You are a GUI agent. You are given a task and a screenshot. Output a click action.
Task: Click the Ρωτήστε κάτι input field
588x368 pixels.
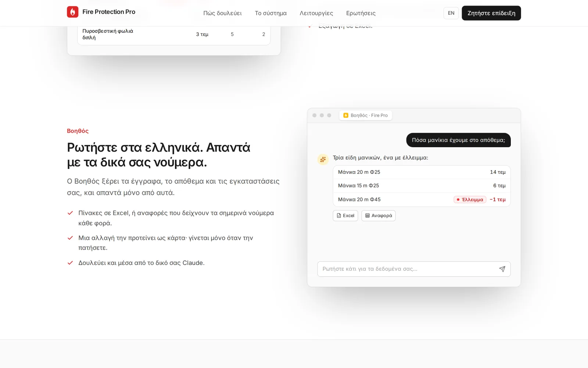(414, 269)
